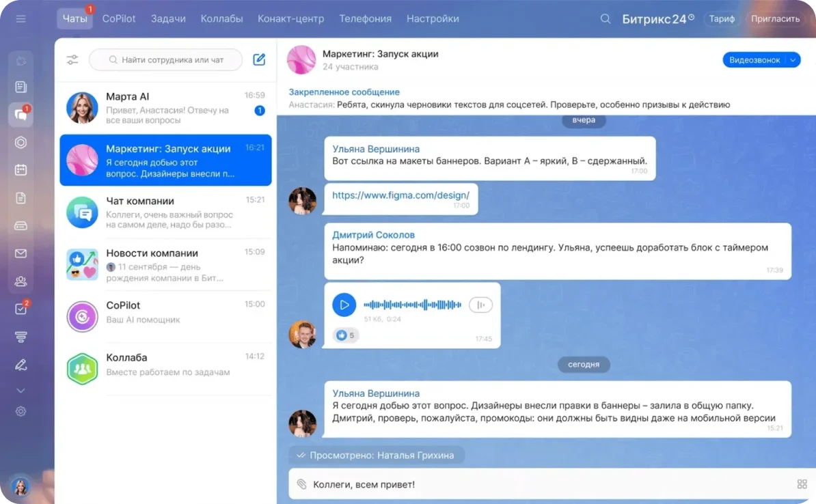This screenshot has height=504, width=816.
Task: Expand the Видеозвонок dropdown arrow
Action: point(793,60)
